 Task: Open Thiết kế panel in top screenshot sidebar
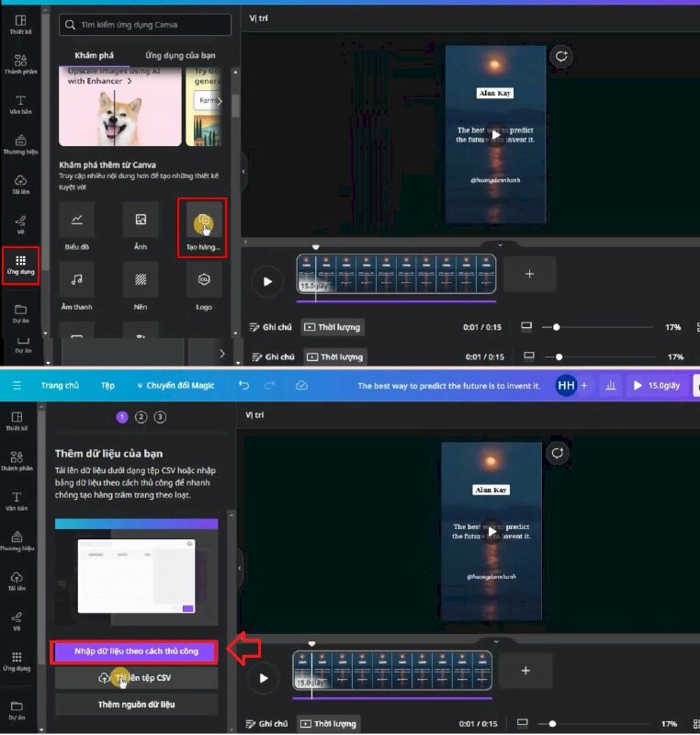[20, 25]
